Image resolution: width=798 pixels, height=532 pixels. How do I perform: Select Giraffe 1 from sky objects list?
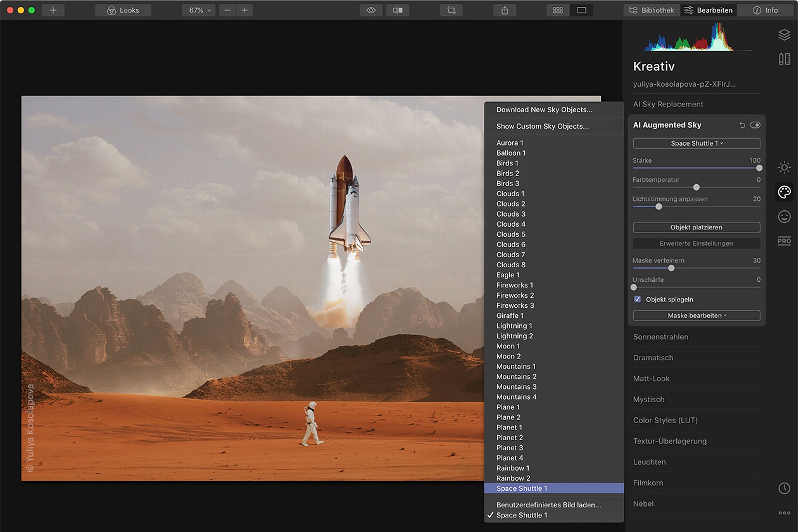coord(554,316)
